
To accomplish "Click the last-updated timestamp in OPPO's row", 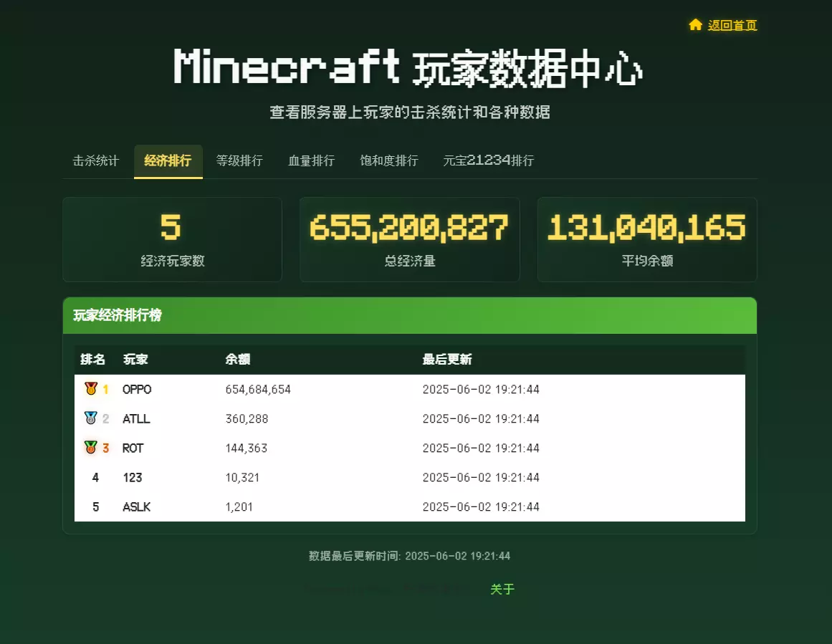I will (481, 390).
